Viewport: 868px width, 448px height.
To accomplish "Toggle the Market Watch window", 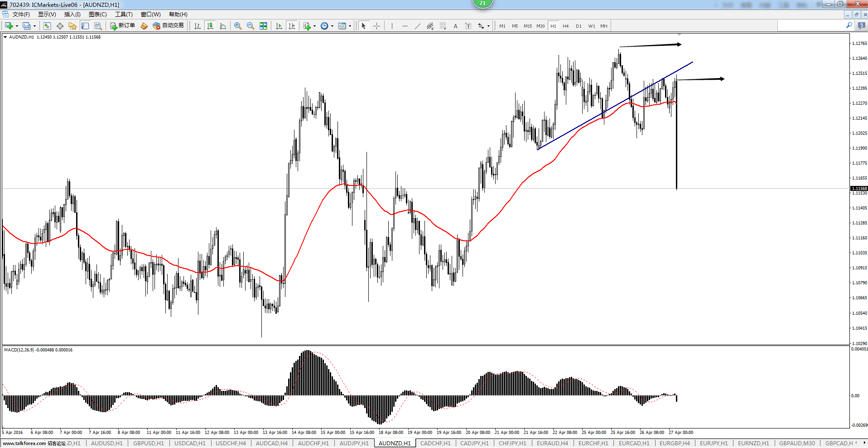I will tap(47, 26).
